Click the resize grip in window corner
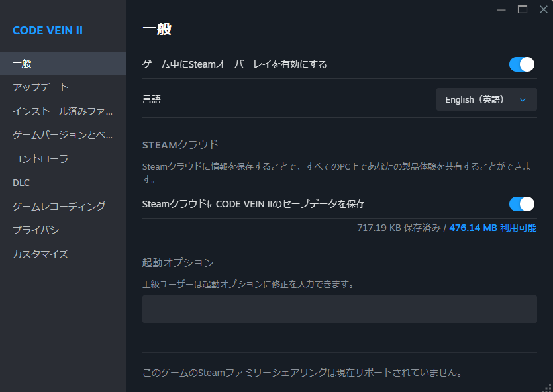Image resolution: width=553 pixels, height=392 pixels. click(x=547, y=387)
